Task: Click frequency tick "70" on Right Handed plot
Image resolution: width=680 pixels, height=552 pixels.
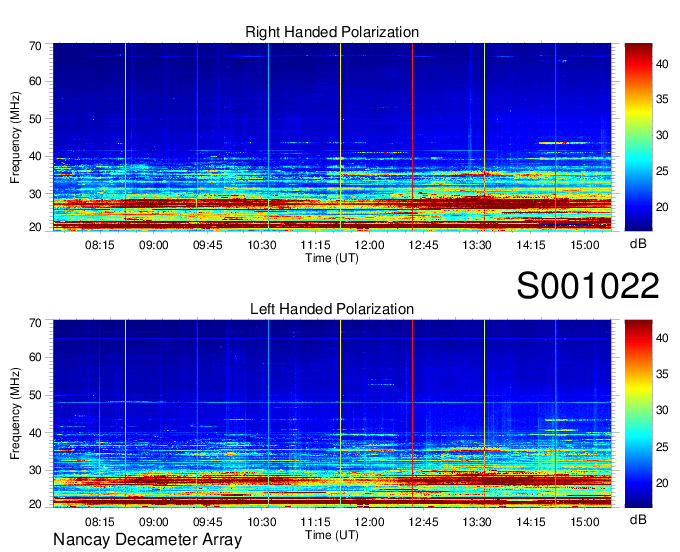Action: pyautogui.click(x=35, y=46)
